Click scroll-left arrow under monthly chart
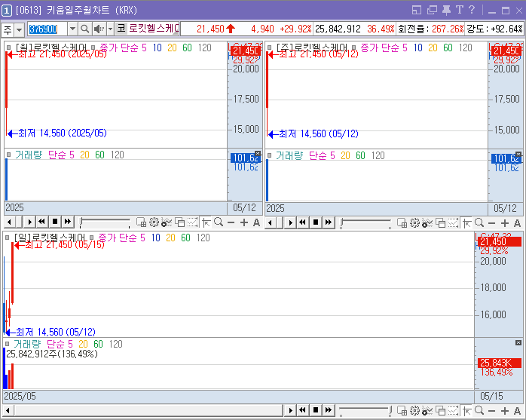Screen dimensions: 526x420 [9, 222]
